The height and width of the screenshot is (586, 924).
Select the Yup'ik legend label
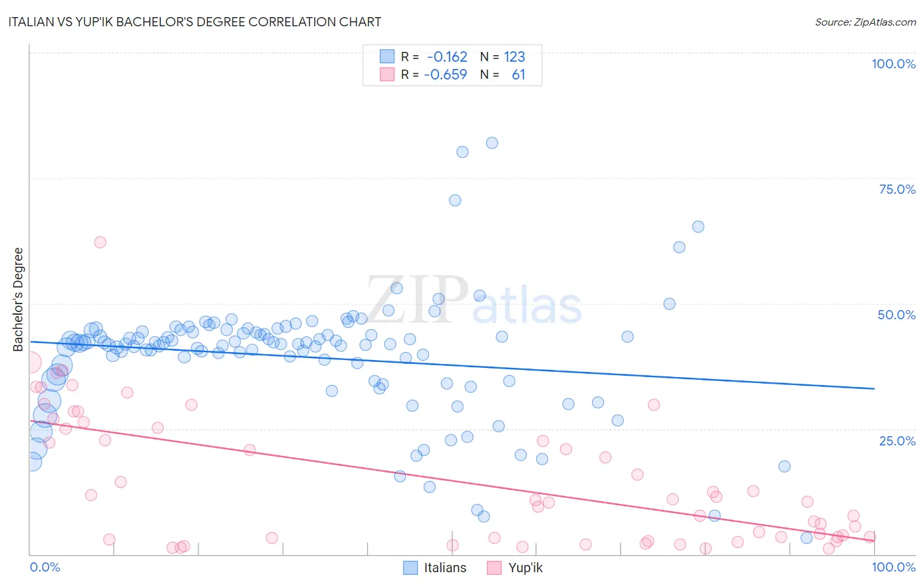[x=525, y=568]
